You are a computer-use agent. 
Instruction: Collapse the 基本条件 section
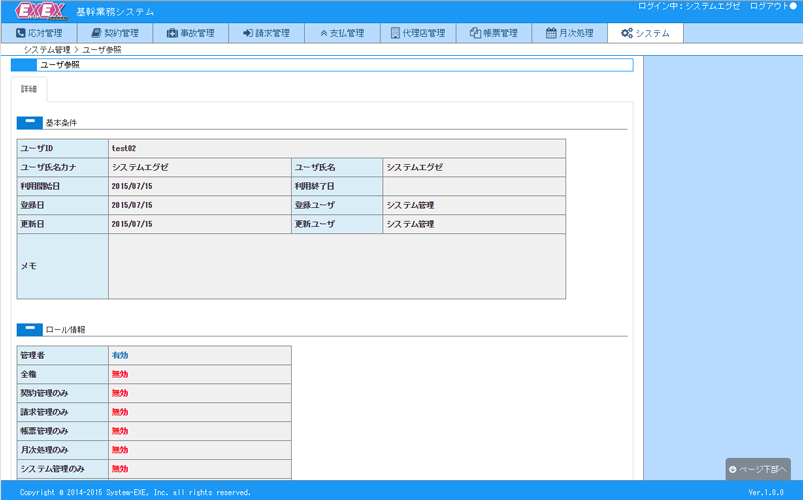tap(30, 122)
